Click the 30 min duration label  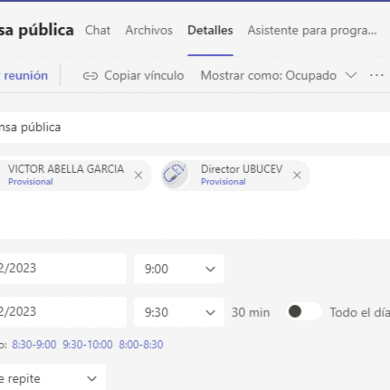(x=251, y=313)
